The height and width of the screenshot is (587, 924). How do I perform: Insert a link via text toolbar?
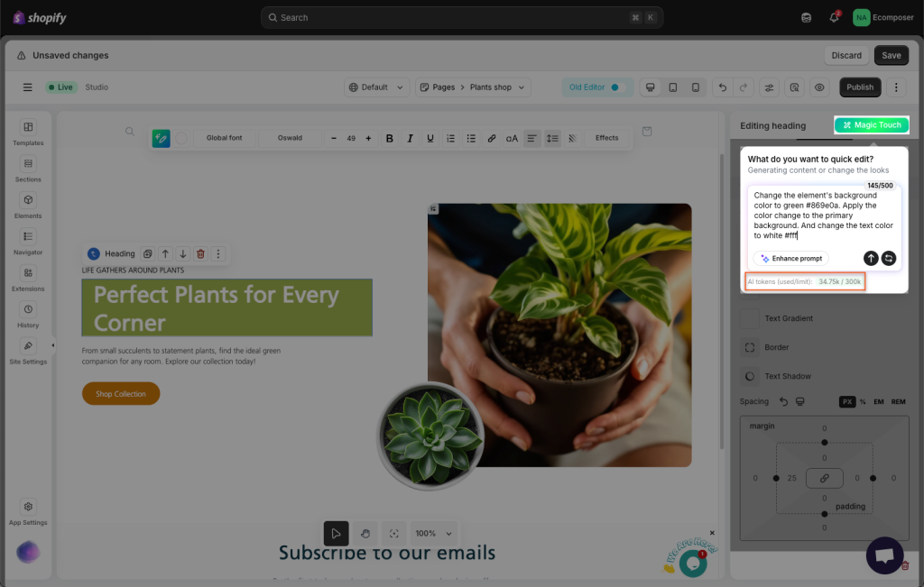(492, 138)
